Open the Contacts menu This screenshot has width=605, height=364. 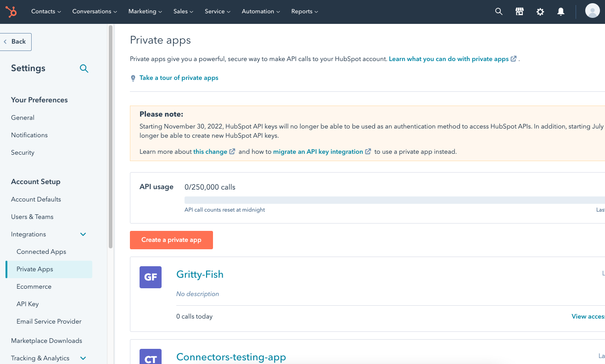46,11
